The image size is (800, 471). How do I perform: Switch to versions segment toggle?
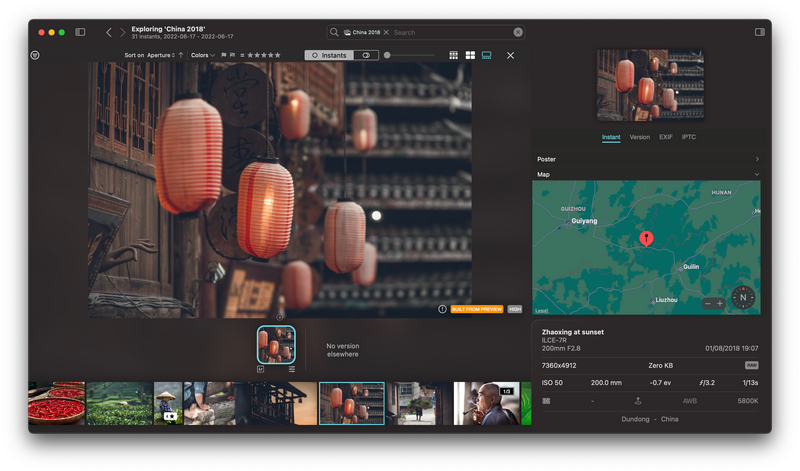pyautogui.click(x=366, y=55)
